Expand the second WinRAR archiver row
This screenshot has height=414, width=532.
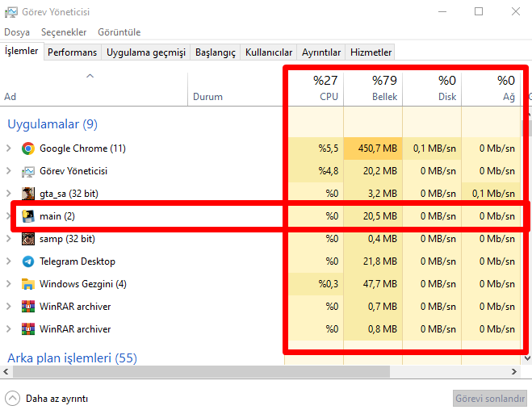(x=9, y=329)
